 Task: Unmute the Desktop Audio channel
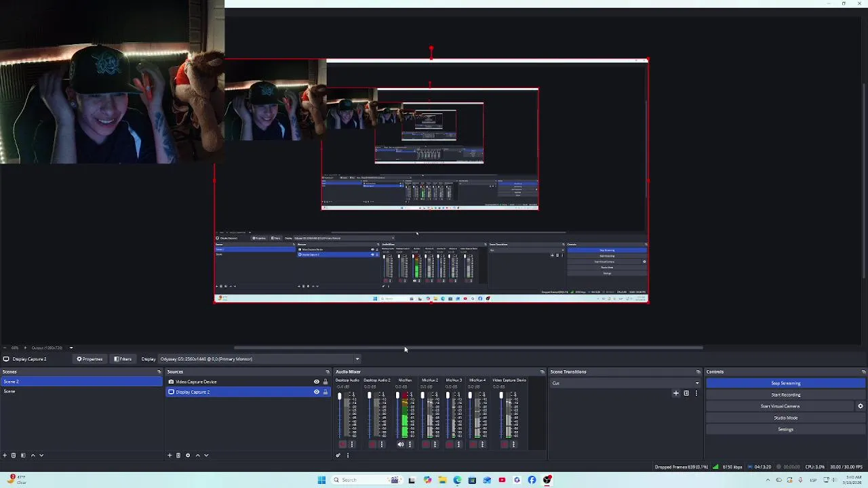[x=342, y=445]
